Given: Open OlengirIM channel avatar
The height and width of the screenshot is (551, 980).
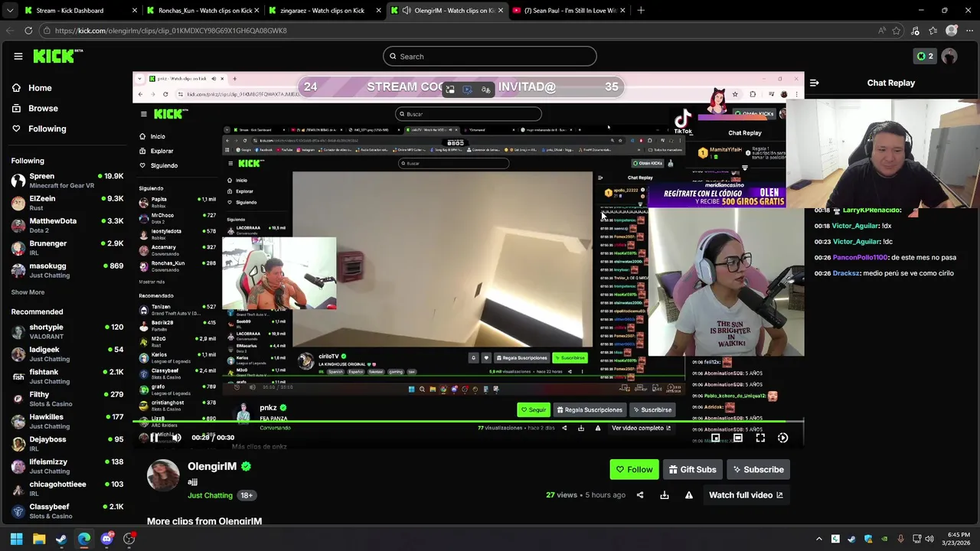Looking at the screenshot, I should tap(163, 475).
